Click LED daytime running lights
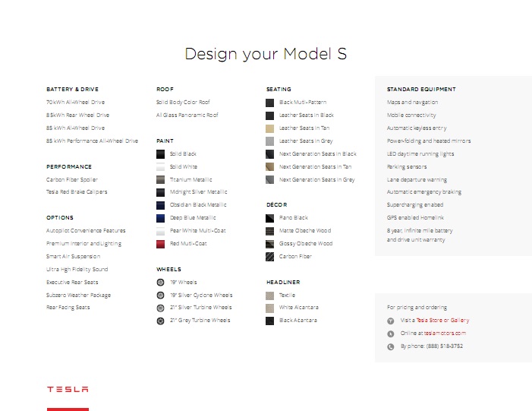This screenshot has width=532, height=411. (420, 154)
